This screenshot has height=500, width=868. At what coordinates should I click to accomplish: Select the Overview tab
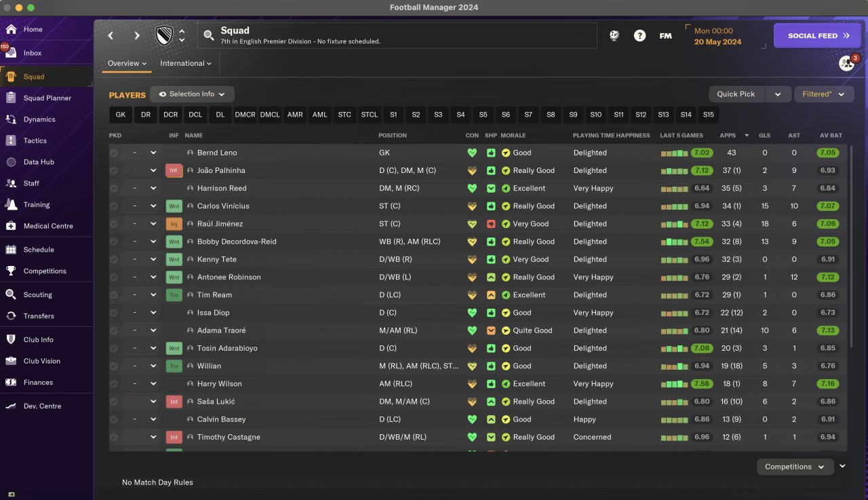[127, 63]
